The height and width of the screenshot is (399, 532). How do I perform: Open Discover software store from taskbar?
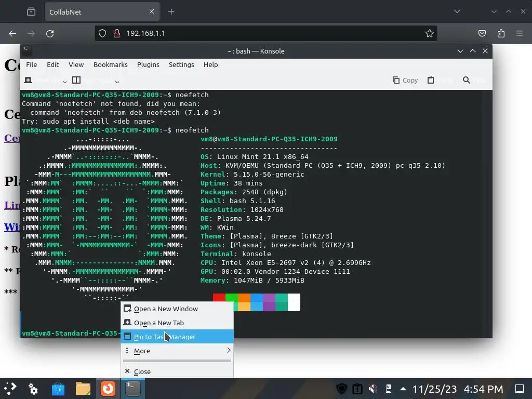pyautogui.click(x=58, y=389)
